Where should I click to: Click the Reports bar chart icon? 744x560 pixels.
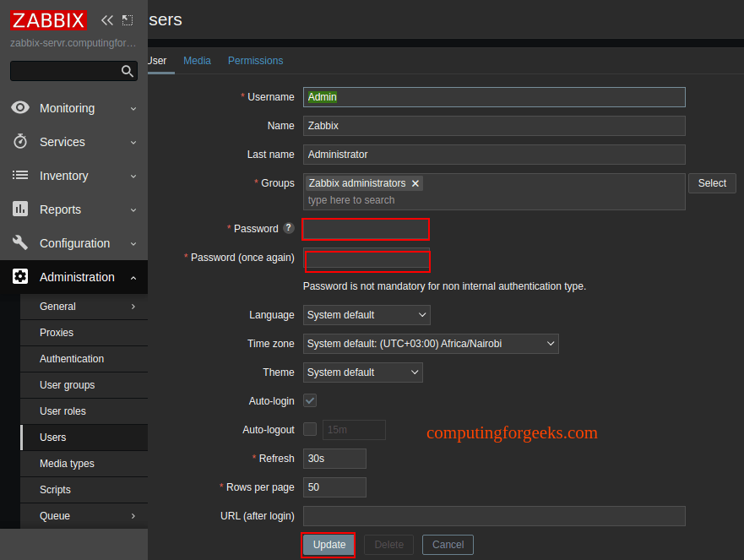20,209
